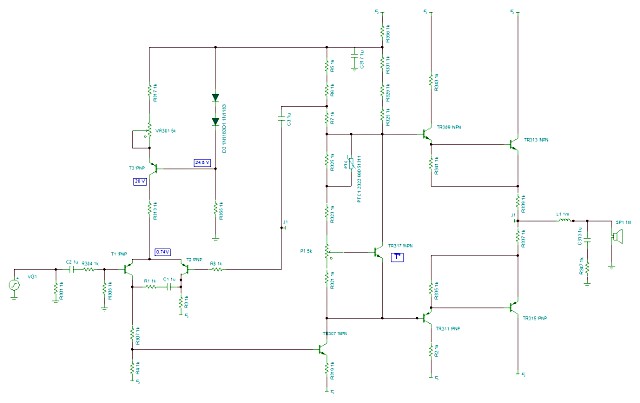Click the TR313 NPN label
The width and height of the screenshot is (640, 403).
[x=536, y=140]
